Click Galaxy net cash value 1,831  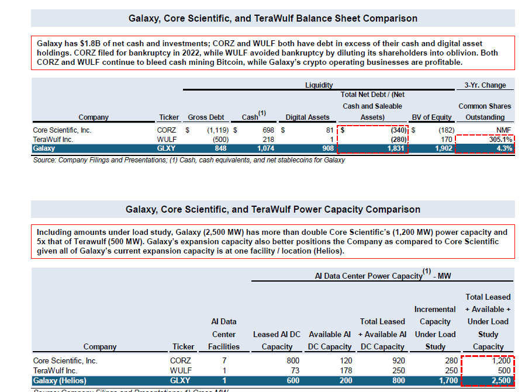tap(396, 148)
